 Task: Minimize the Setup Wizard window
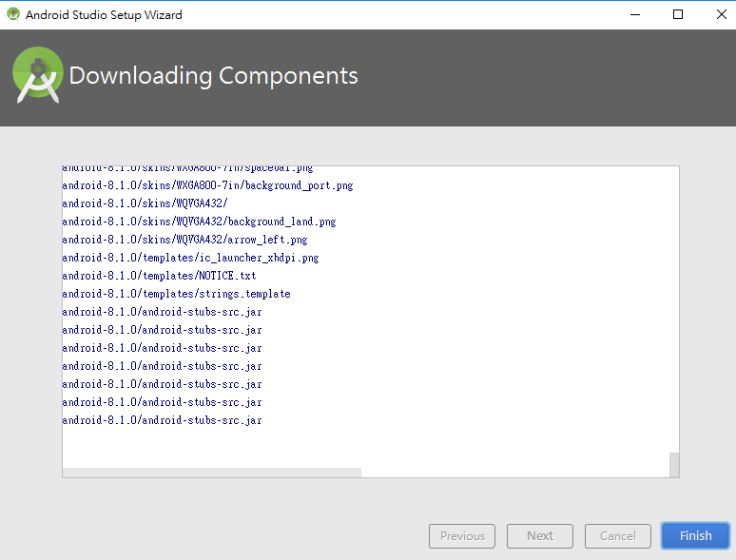635,14
